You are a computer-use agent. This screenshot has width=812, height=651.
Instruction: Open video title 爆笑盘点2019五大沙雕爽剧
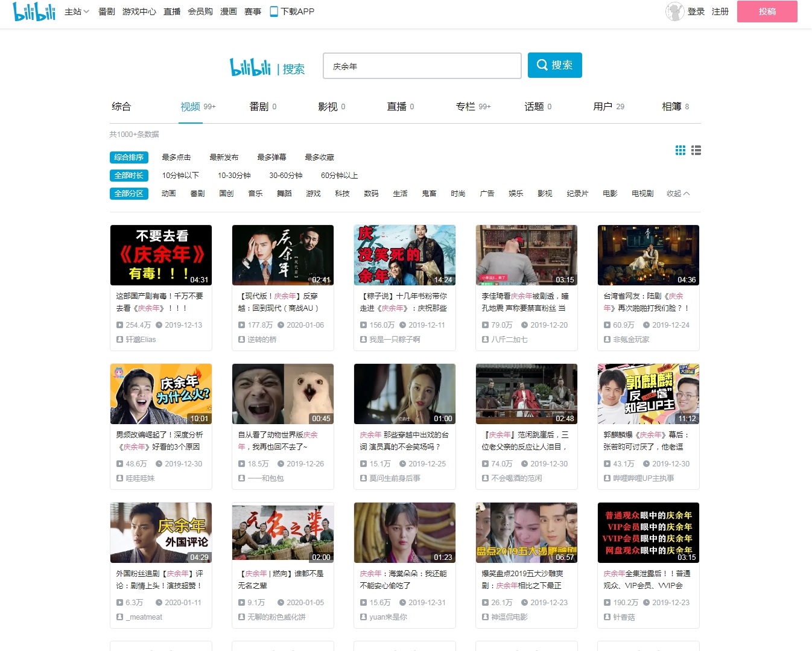(522, 580)
